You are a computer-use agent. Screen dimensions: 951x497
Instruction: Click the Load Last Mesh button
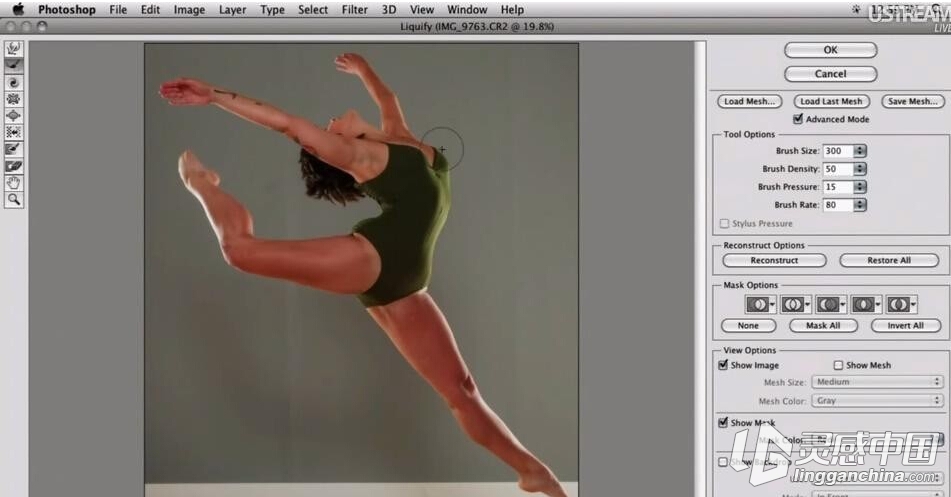tap(831, 101)
